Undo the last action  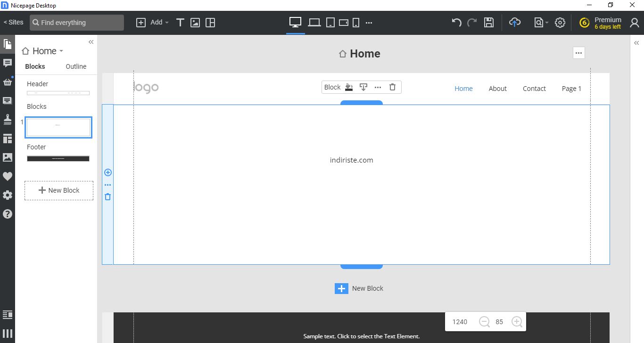point(456,23)
